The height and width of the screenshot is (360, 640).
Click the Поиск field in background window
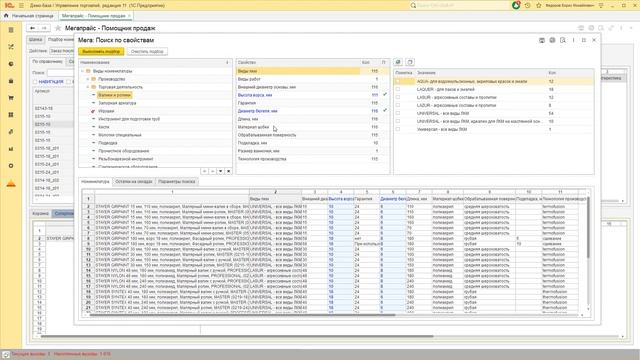point(61,73)
